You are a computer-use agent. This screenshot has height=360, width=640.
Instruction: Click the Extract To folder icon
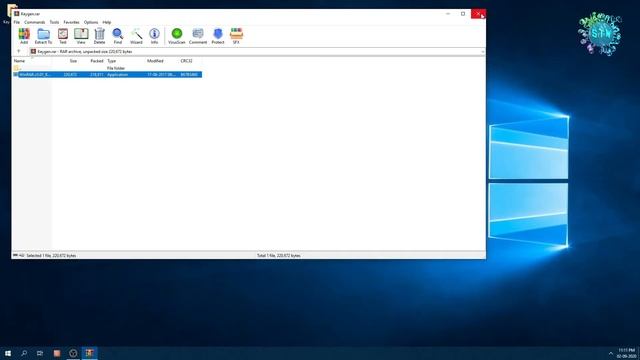(43, 36)
